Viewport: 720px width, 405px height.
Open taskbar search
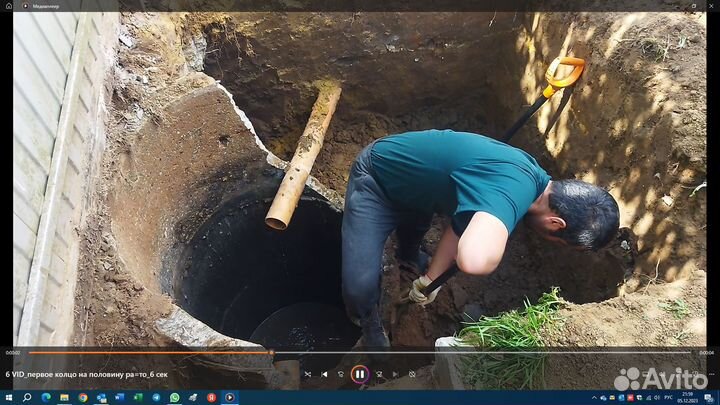[27, 397]
